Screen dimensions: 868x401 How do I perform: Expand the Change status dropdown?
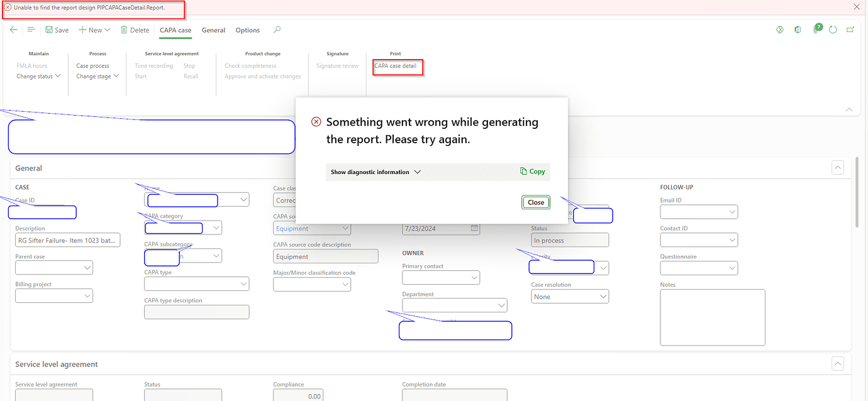click(38, 77)
